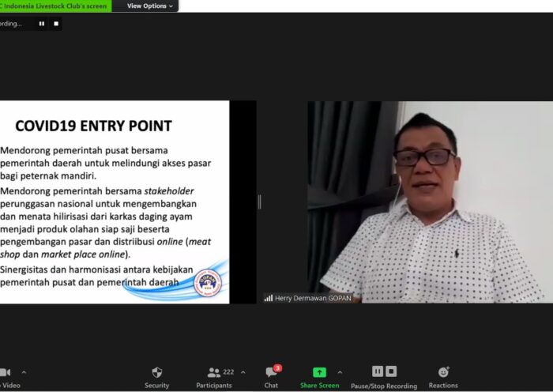Expand the arrow next to Share Screen
Screen dimensions: 553x392
(x=340, y=372)
